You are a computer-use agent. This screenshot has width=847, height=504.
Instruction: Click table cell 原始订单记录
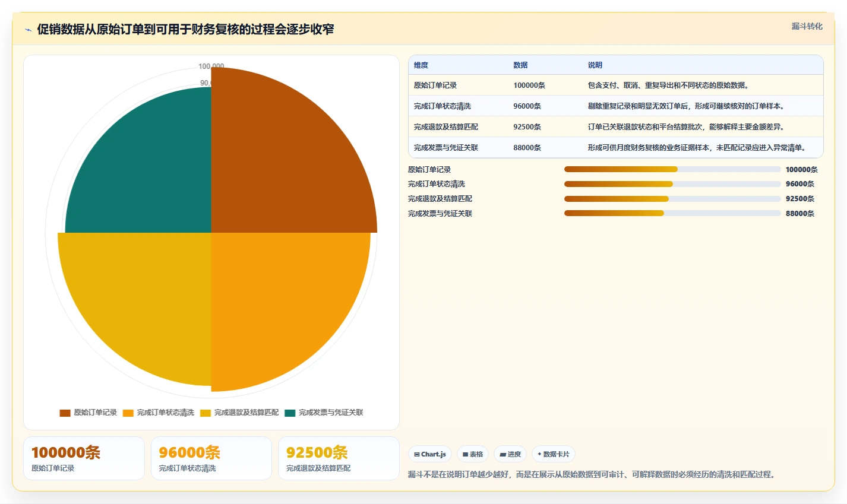(435, 85)
